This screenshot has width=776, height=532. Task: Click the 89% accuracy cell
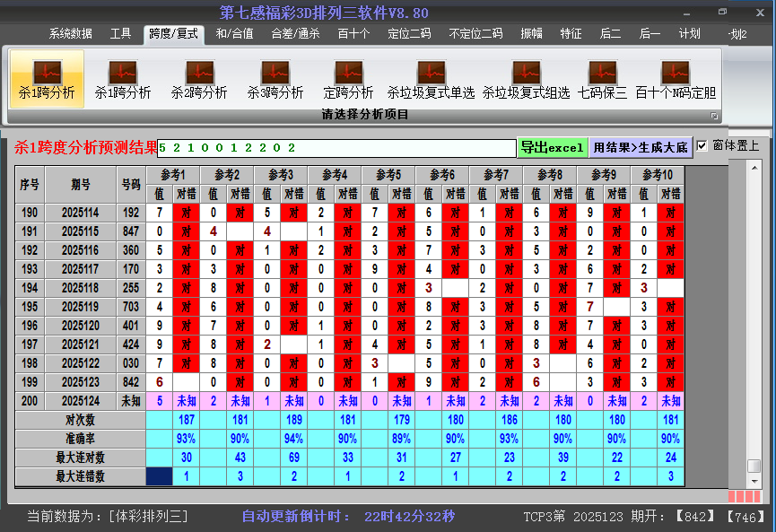point(401,439)
